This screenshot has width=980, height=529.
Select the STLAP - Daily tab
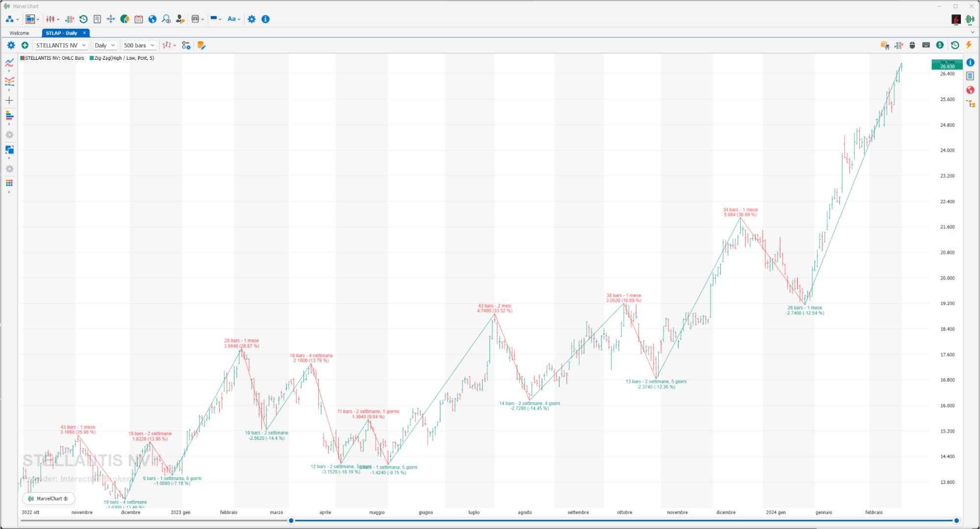[61, 33]
